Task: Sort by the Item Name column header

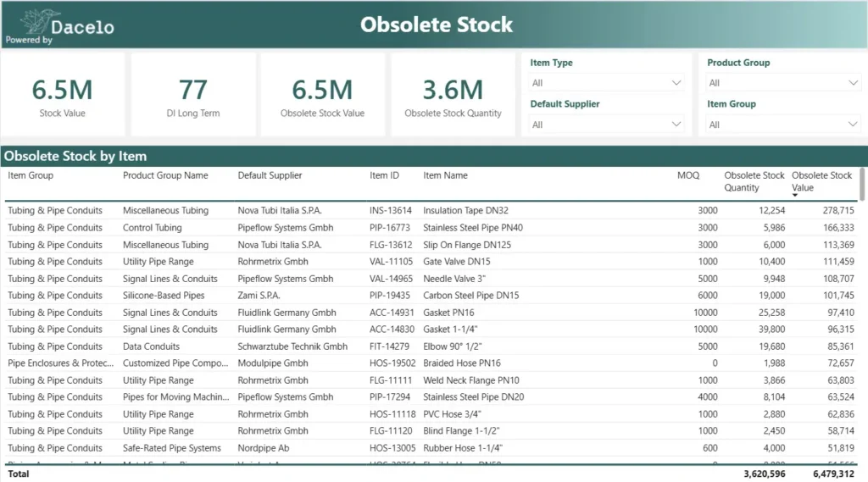Action: [445, 176]
